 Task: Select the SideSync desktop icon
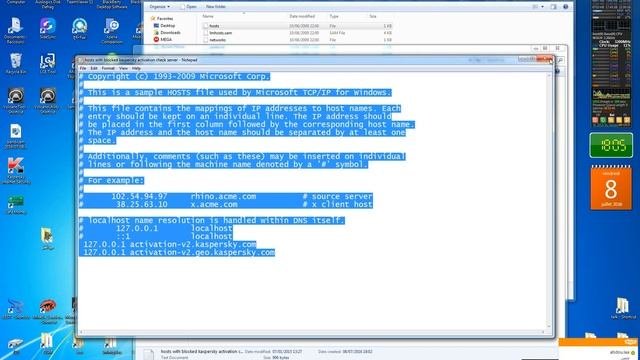coord(47,29)
